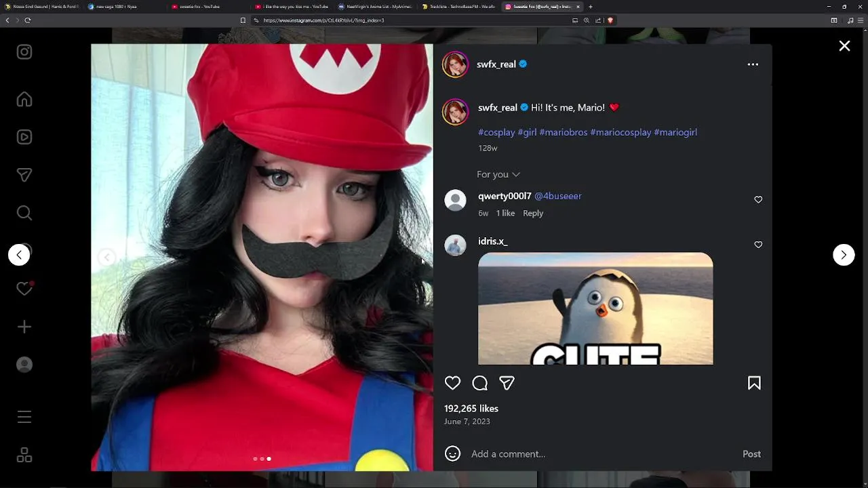Viewport: 868px width, 488px height.
Task: View the 192,265 likes list
Action: (x=471, y=409)
